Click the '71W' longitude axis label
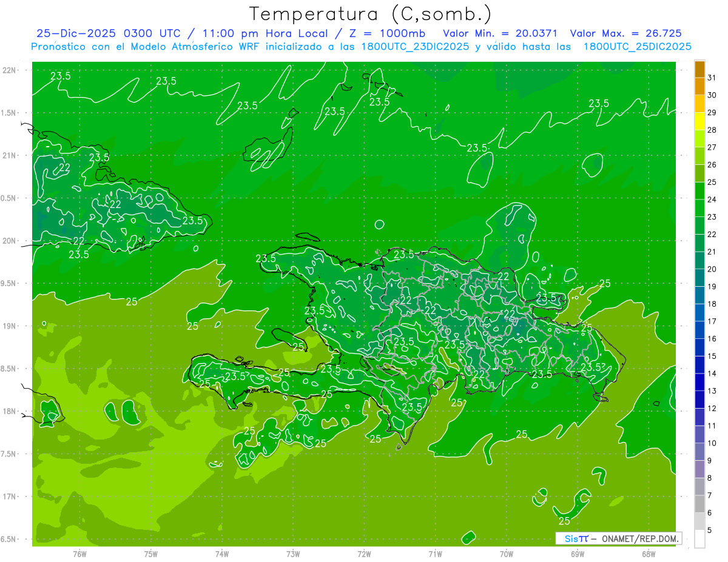 tap(435, 554)
